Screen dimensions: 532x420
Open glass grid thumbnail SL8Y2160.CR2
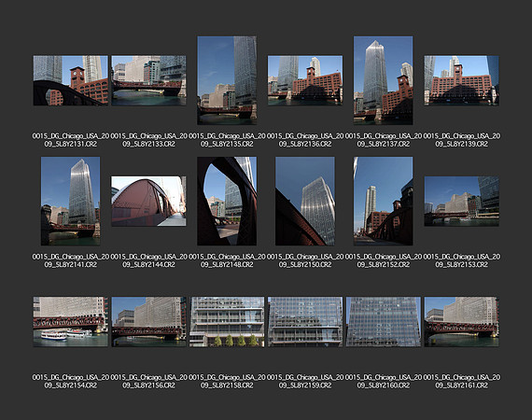(384, 322)
